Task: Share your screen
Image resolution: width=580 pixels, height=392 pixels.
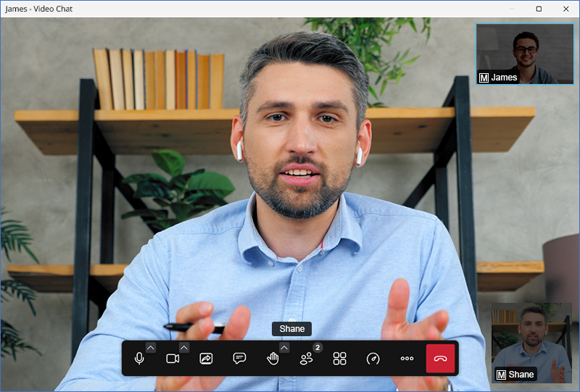Action: click(206, 359)
